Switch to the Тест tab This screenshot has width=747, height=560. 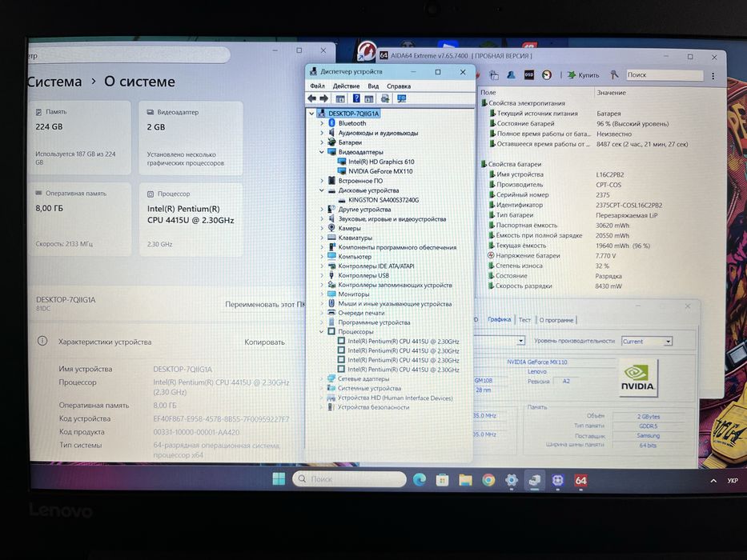(524, 320)
